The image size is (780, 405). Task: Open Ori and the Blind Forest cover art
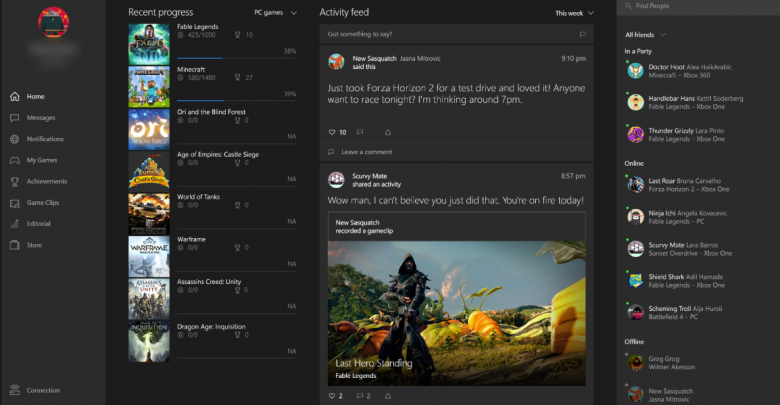(149, 129)
